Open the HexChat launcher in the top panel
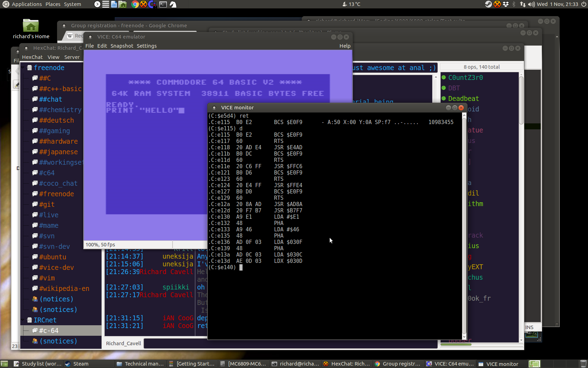Image resolution: width=588 pixels, height=368 pixels. 143,4
